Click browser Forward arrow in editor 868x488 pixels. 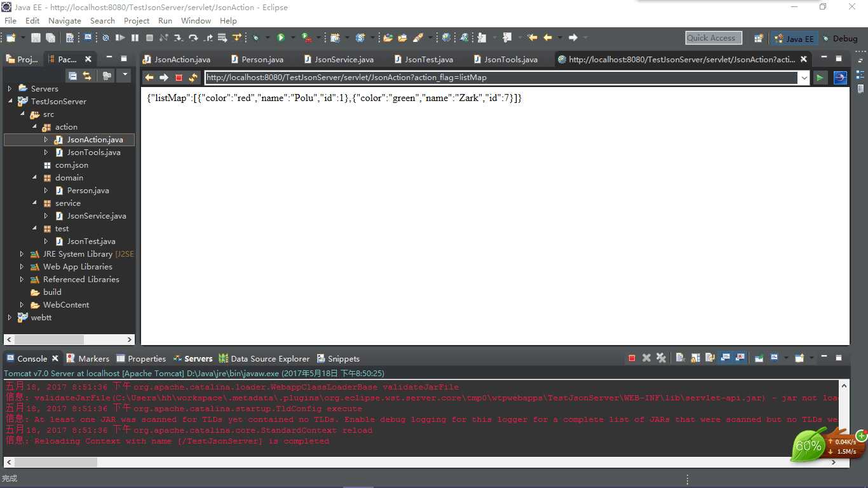tap(164, 78)
